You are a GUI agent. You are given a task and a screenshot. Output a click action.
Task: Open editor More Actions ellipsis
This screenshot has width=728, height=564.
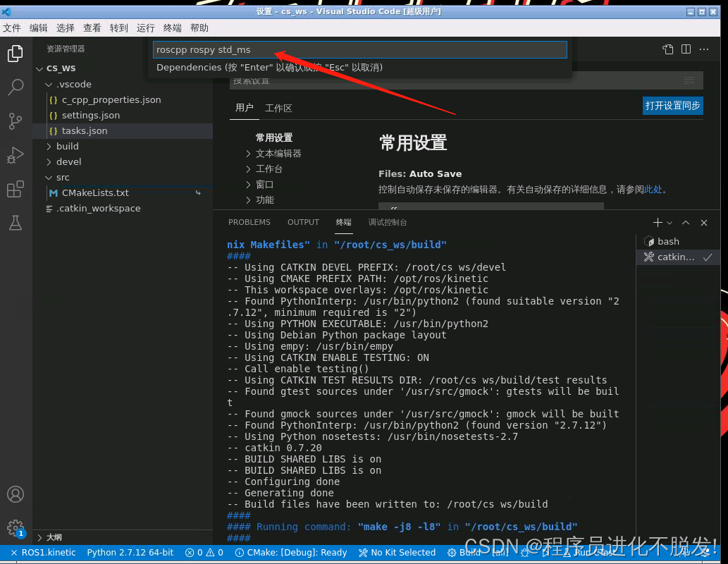point(704,49)
